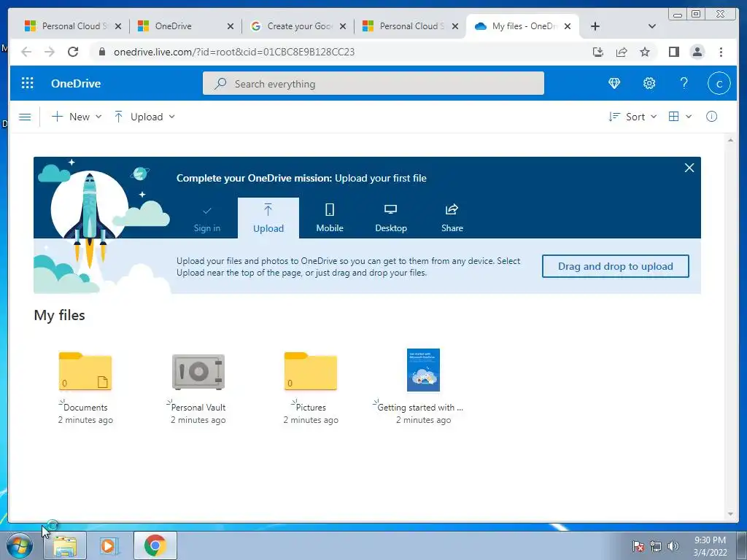
Task: Open the volume speaker tray icon
Action: coord(673,546)
